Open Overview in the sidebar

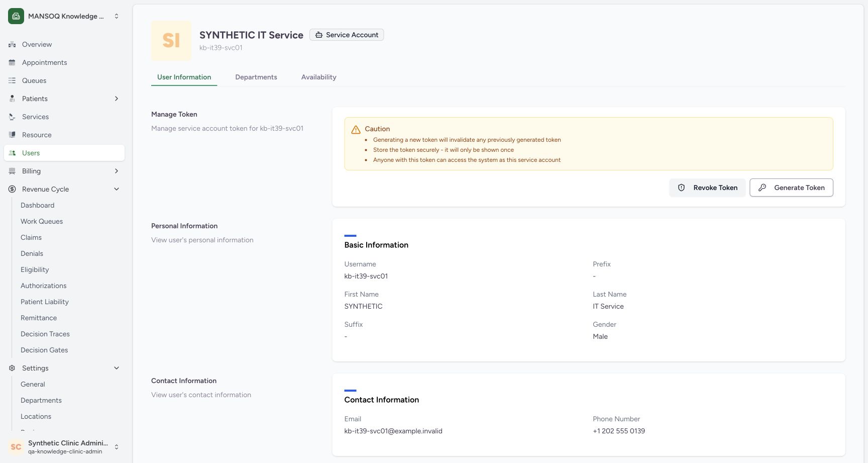[64, 44]
